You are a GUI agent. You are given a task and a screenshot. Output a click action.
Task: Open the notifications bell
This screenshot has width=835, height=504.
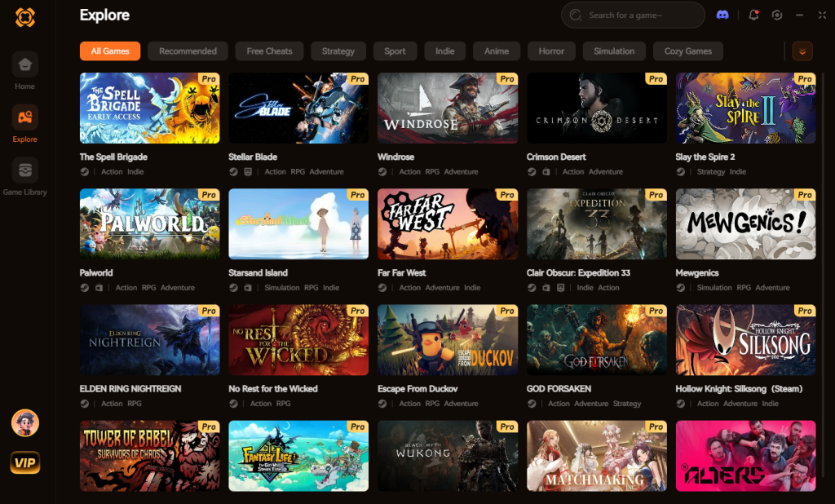(753, 15)
